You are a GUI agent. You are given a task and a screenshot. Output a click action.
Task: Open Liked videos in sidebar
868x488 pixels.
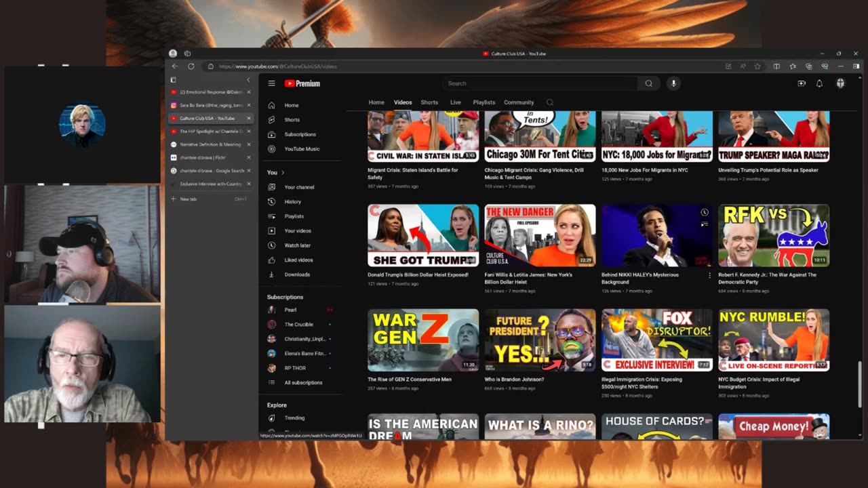(x=300, y=260)
